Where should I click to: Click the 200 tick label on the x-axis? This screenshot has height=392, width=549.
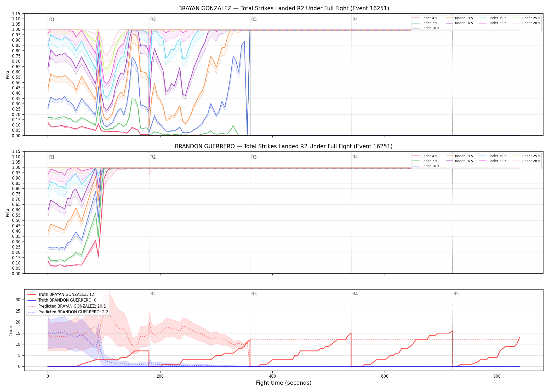coord(160,376)
